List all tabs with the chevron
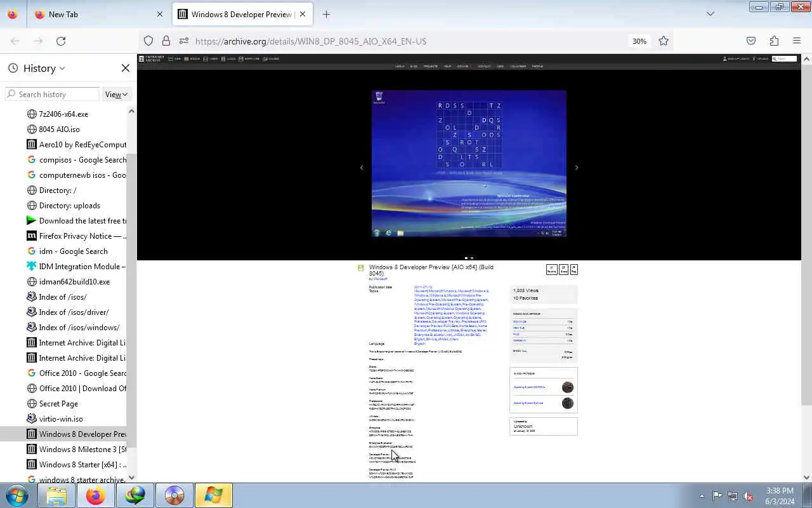This screenshot has height=508, width=812. point(710,14)
